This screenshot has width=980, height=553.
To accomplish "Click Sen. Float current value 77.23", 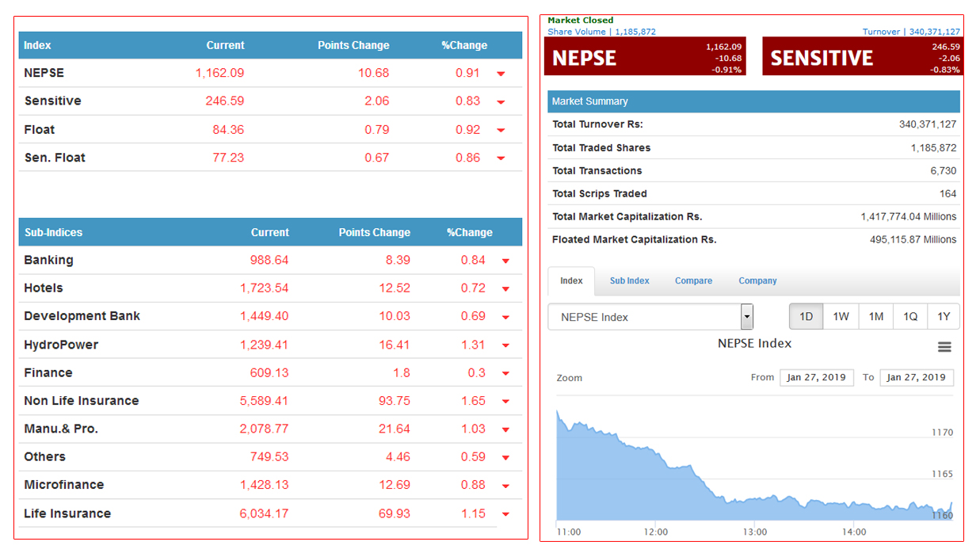I will [x=228, y=158].
